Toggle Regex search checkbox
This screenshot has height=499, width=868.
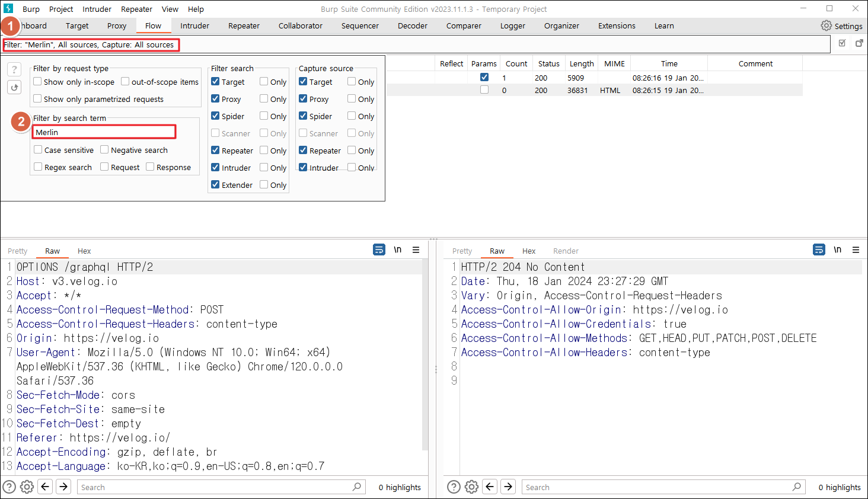(38, 167)
